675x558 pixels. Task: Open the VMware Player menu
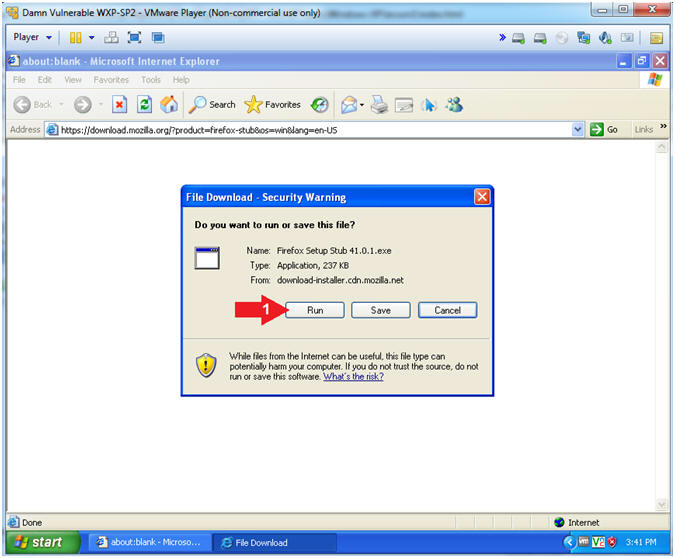click(32, 37)
